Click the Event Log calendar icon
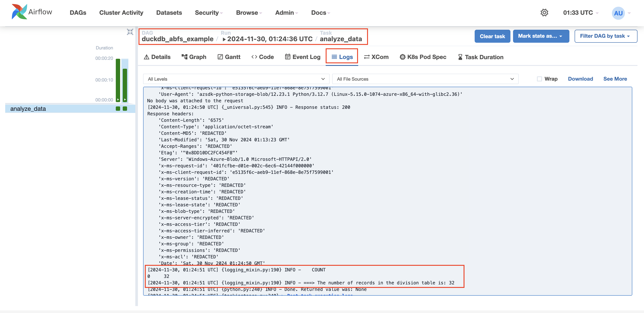The image size is (644, 313). coord(288,57)
